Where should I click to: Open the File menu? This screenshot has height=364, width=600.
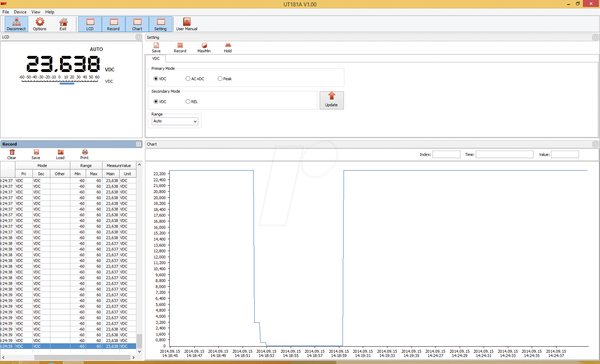coord(6,12)
